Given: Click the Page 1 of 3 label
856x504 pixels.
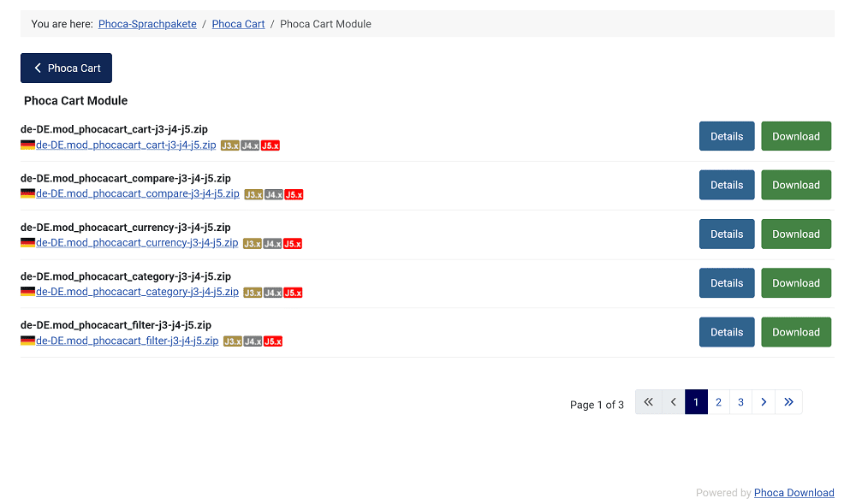Looking at the screenshot, I should [x=597, y=405].
